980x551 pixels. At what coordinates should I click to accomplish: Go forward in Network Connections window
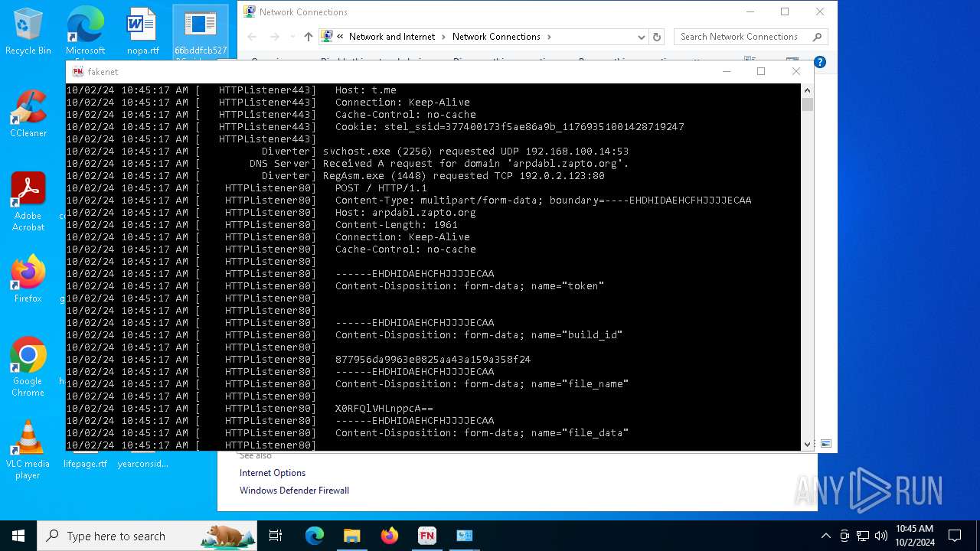pos(275,37)
